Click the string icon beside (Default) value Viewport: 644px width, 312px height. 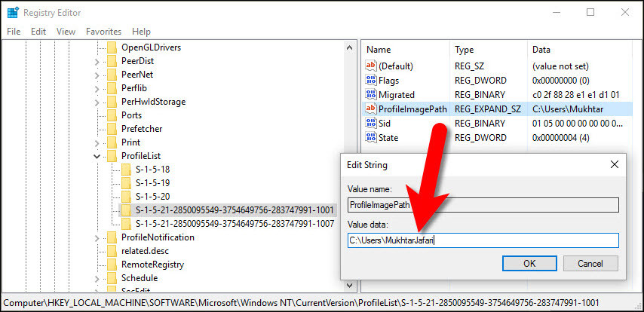371,66
